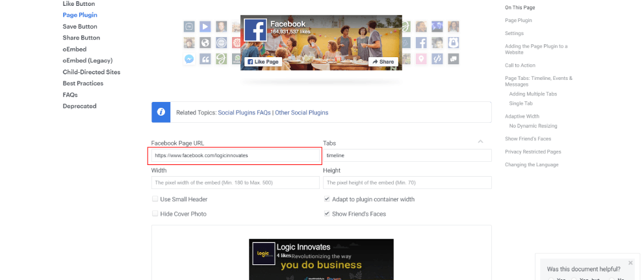Screen dimensions: 644x280
Task: Tick the Hide Cover Photo checkbox
Action: (155, 214)
